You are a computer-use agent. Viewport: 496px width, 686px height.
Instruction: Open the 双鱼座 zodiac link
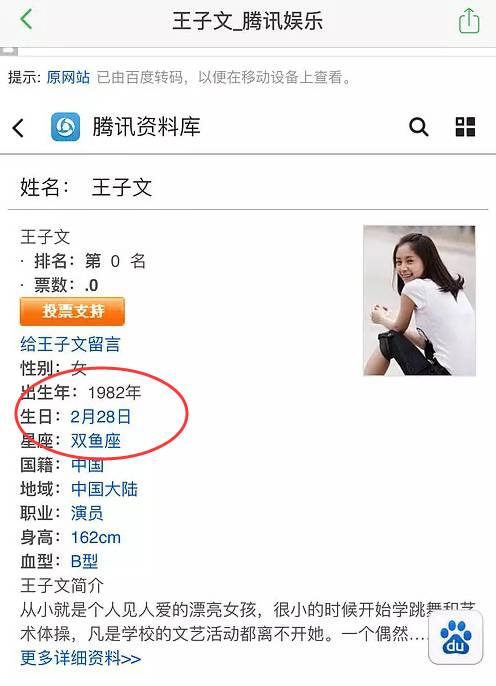(x=96, y=441)
